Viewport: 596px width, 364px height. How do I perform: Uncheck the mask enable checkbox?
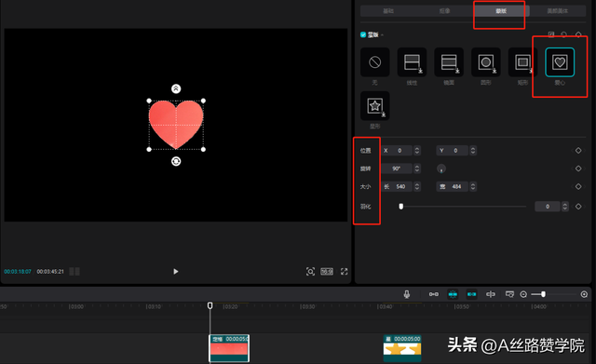coord(363,35)
